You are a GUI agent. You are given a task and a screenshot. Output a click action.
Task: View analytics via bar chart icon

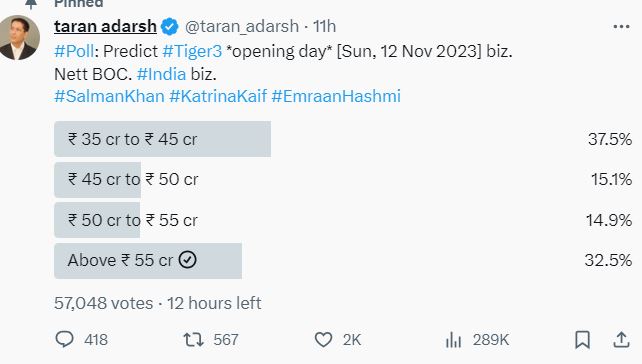[453, 339]
